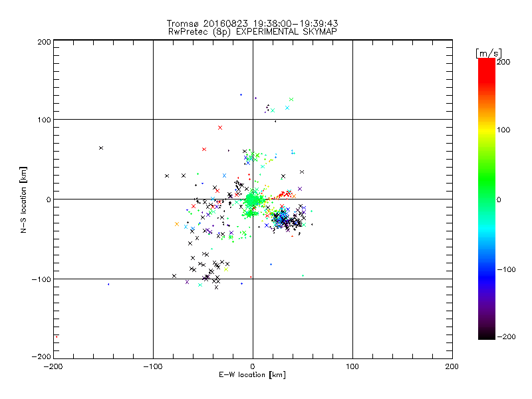Click the isolated black X marker in upper left quadrant

[x=101, y=148]
